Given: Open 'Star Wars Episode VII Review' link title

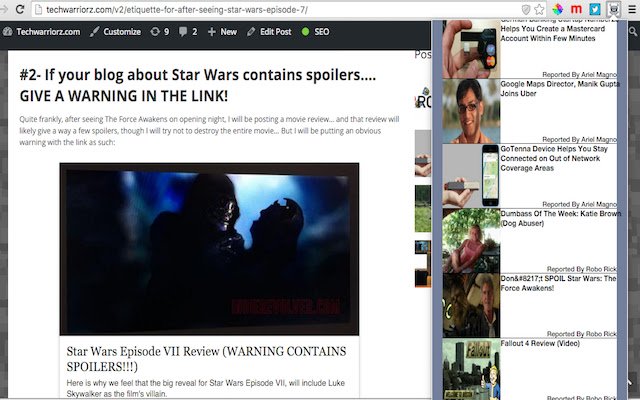Looking at the screenshot, I should 207,359.
